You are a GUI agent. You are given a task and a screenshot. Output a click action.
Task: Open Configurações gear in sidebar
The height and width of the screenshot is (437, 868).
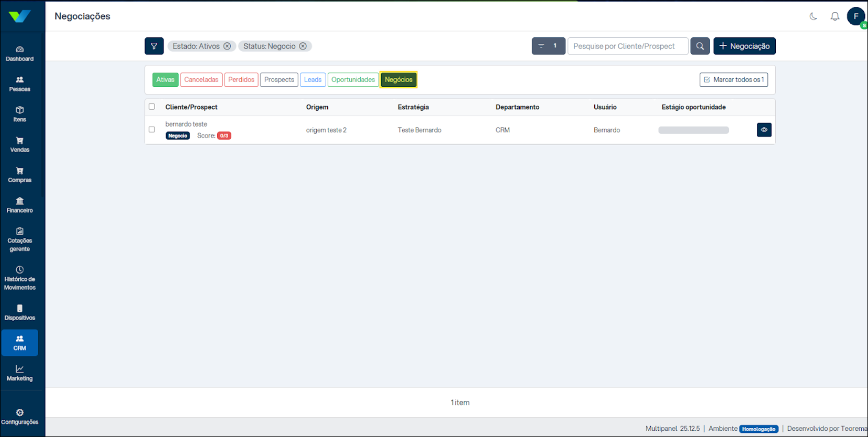20,417
